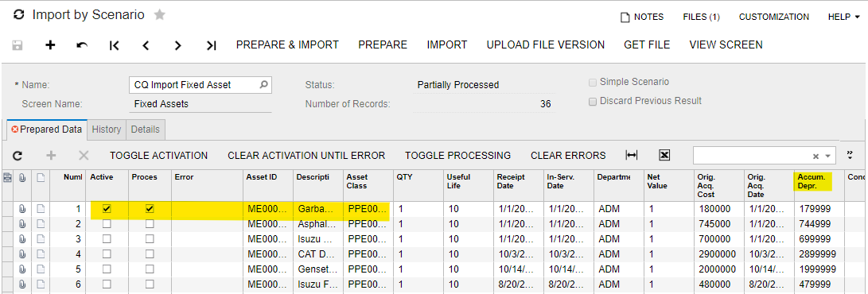Image resolution: width=868 pixels, height=294 pixels.
Task: Click the CLEAR ERRORS button
Action: click(x=568, y=156)
